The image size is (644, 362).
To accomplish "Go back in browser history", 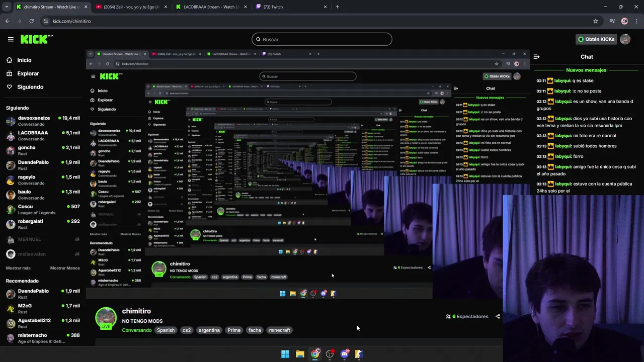I will (x=8, y=21).
